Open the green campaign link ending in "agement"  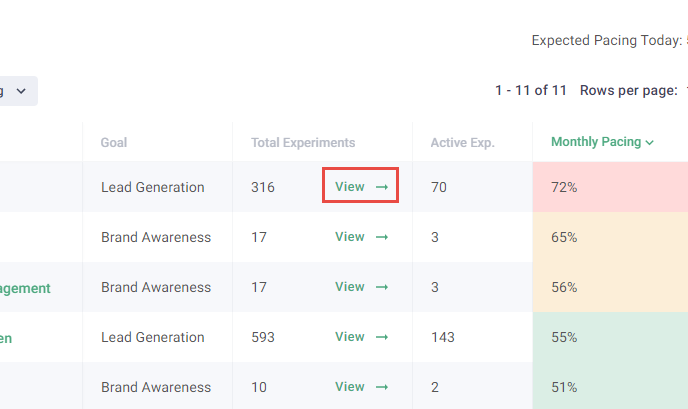(25, 288)
